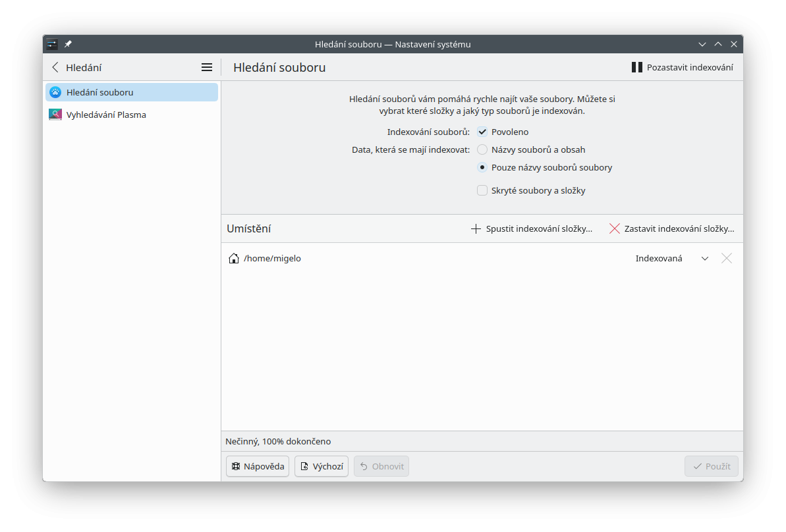
Task: Go back using the Hledání arrow
Action: [55, 67]
